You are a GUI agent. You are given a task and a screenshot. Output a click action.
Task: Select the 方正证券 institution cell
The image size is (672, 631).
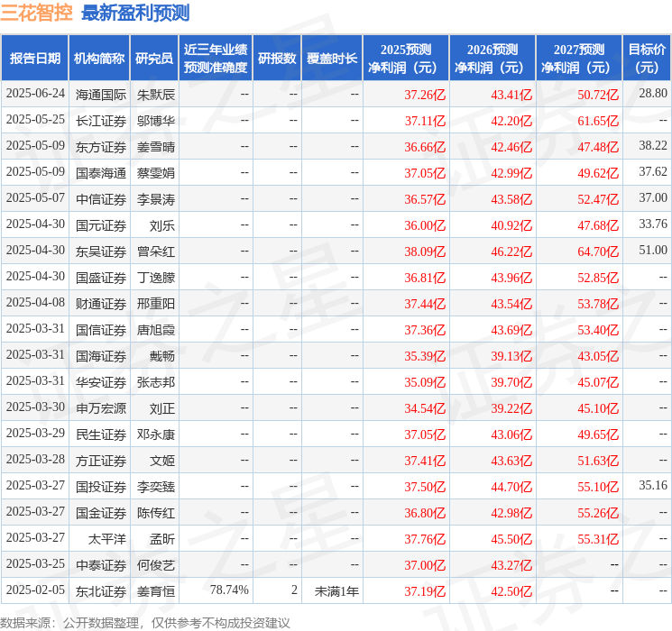coord(101,461)
